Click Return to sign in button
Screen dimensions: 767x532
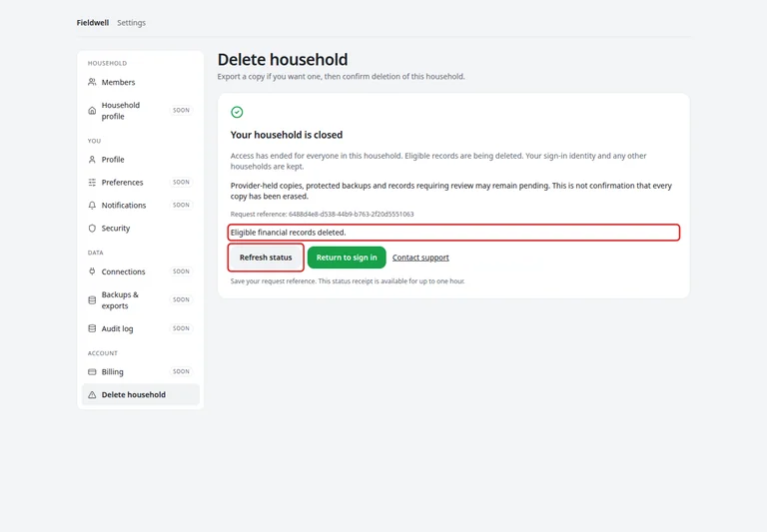coord(347,258)
